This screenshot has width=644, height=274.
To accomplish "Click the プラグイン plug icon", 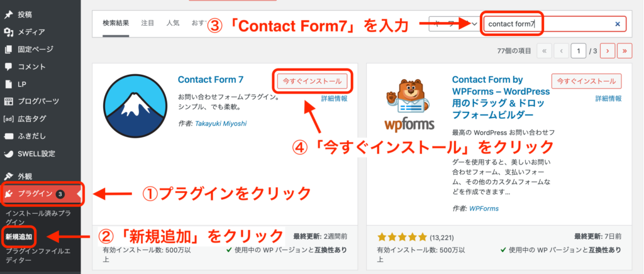I will click(8, 194).
